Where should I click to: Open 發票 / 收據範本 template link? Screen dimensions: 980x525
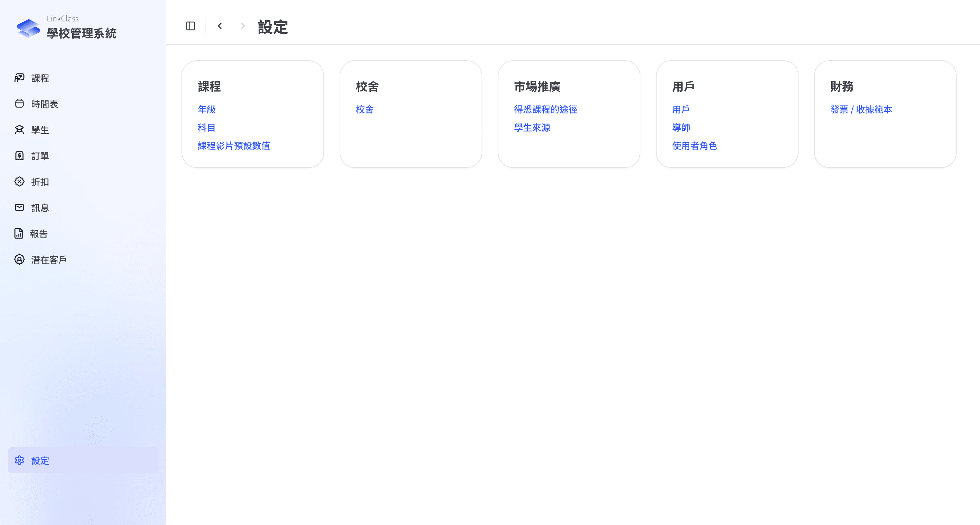pyautogui.click(x=861, y=110)
